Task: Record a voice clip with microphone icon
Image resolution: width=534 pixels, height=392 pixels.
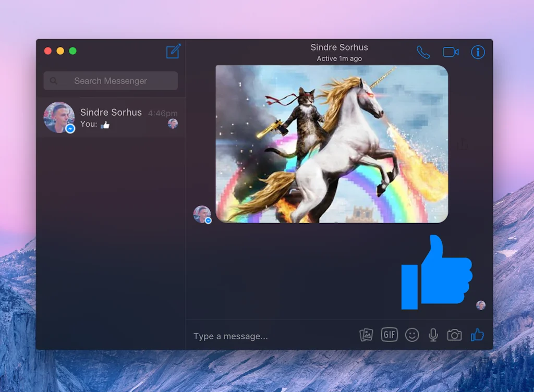Action: click(x=433, y=335)
